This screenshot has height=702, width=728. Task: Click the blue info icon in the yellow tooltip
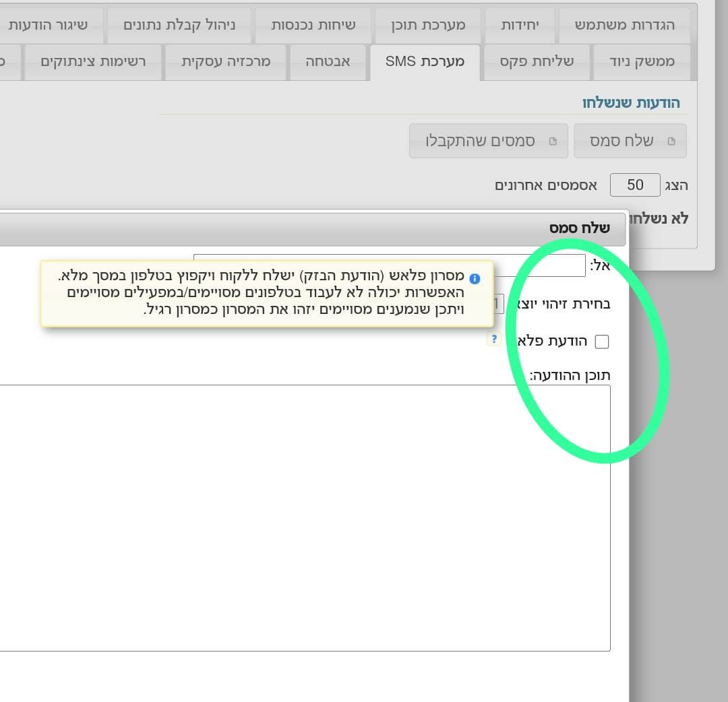(475, 279)
